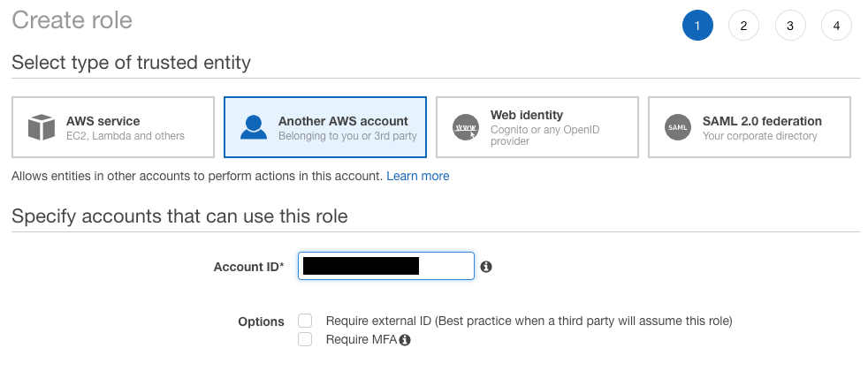
Task: Click the SAML federation badge icon
Action: (678, 127)
